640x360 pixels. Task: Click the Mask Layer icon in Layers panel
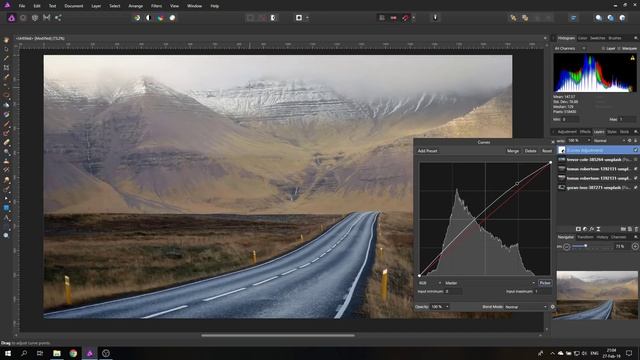(x=578, y=229)
